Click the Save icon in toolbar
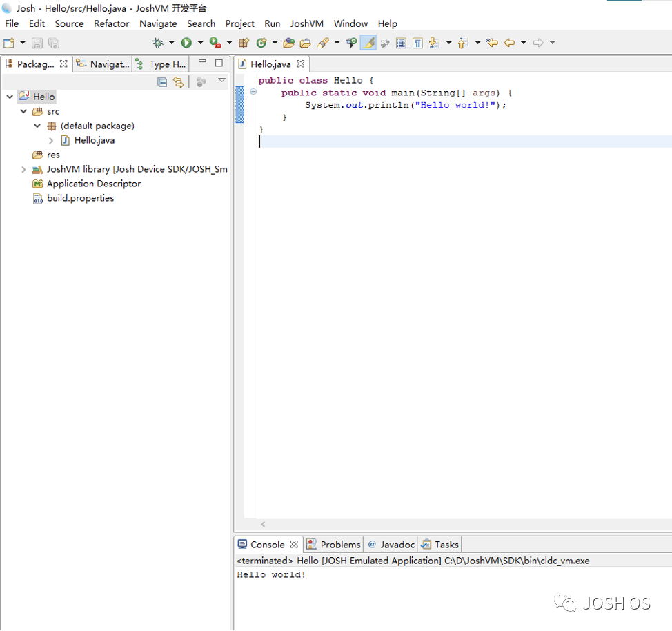The height and width of the screenshot is (631, 672). 37,43
